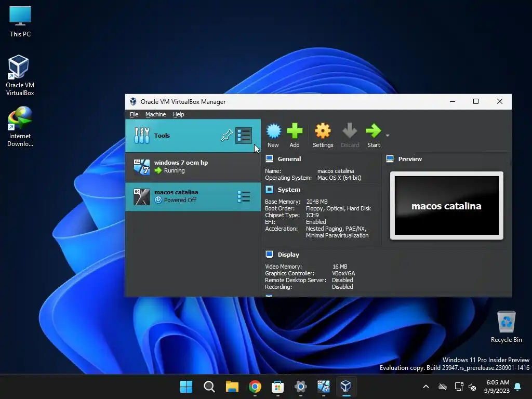The image size is (532, 399).
Task: Click the System section chip icon
Action: point(270,189)
